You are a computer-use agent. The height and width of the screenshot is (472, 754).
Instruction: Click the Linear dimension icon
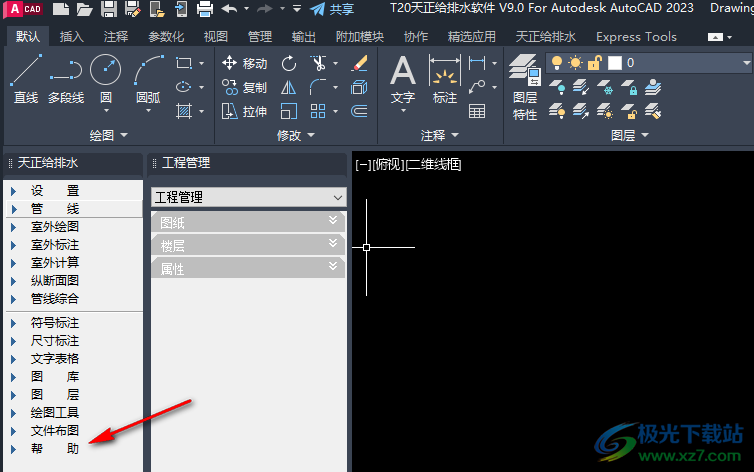[x=477, y=63]
